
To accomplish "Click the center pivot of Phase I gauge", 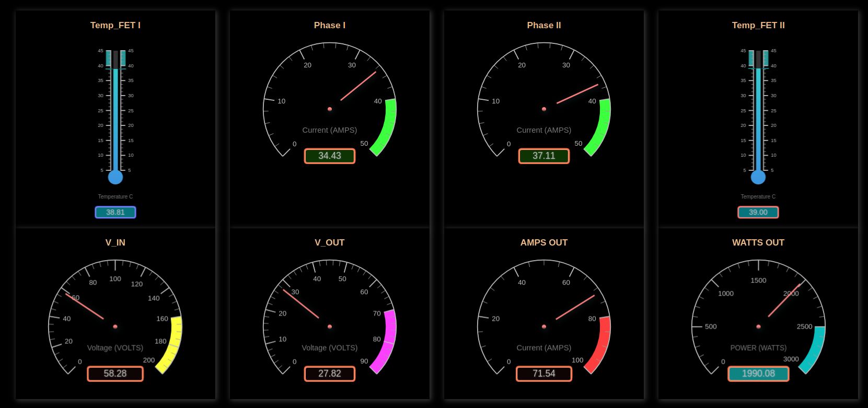I will click(330, 109).
